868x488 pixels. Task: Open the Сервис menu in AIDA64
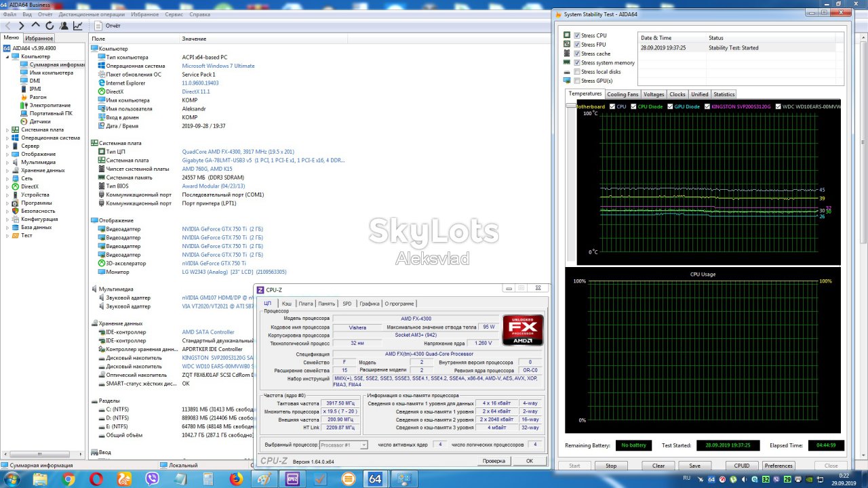[174, 14]
